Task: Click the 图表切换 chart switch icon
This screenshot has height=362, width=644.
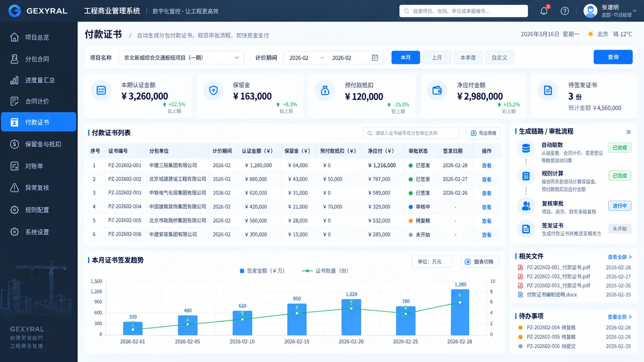Action: pyautogui.click(x=468, y=262)
